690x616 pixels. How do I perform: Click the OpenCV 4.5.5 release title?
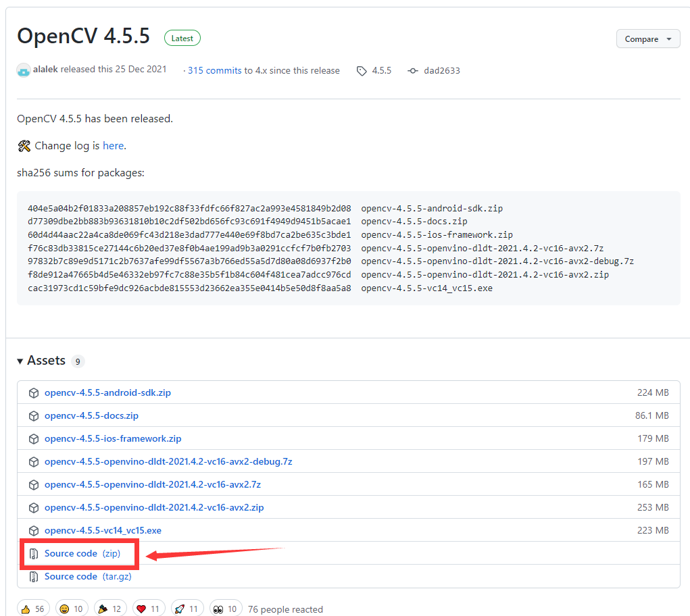[x=84, y=36]
